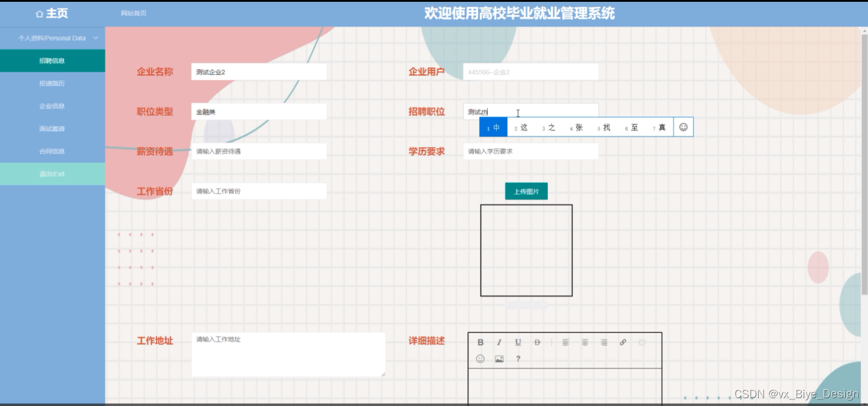The width and height of the screenshot is (868, 406).
Task: Click inside the 详细描述 editor body
Action: coord(565,387)
